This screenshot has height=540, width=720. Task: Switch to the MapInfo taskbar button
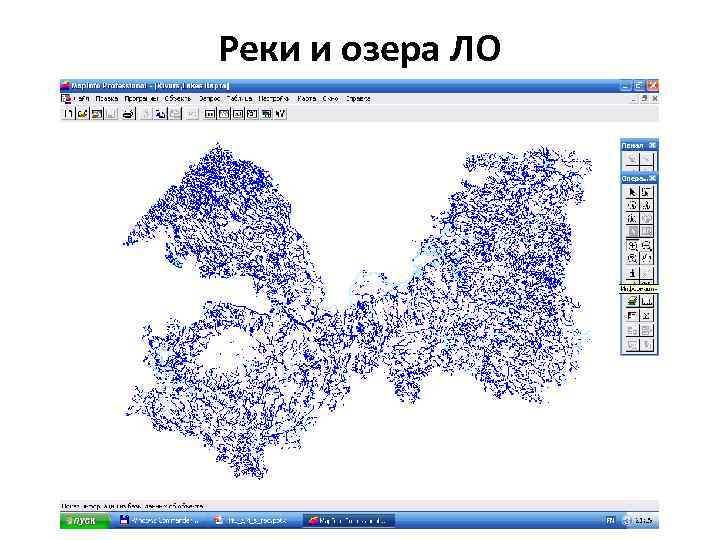coord(348,521)
